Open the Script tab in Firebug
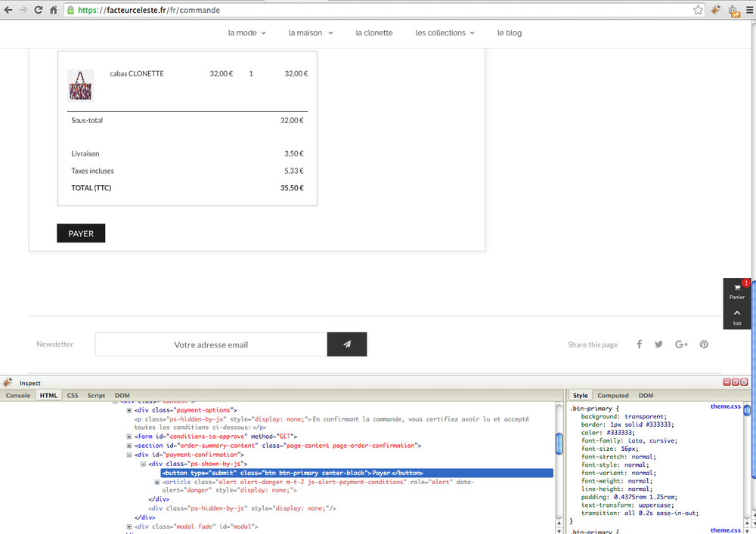The height and width of the screenshot is (534, 756). pyautogui.click(x=96, y=395)
